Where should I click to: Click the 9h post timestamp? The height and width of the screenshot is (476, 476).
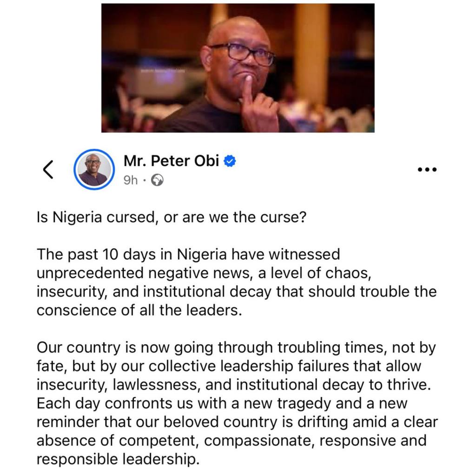[x=131, y=180]
